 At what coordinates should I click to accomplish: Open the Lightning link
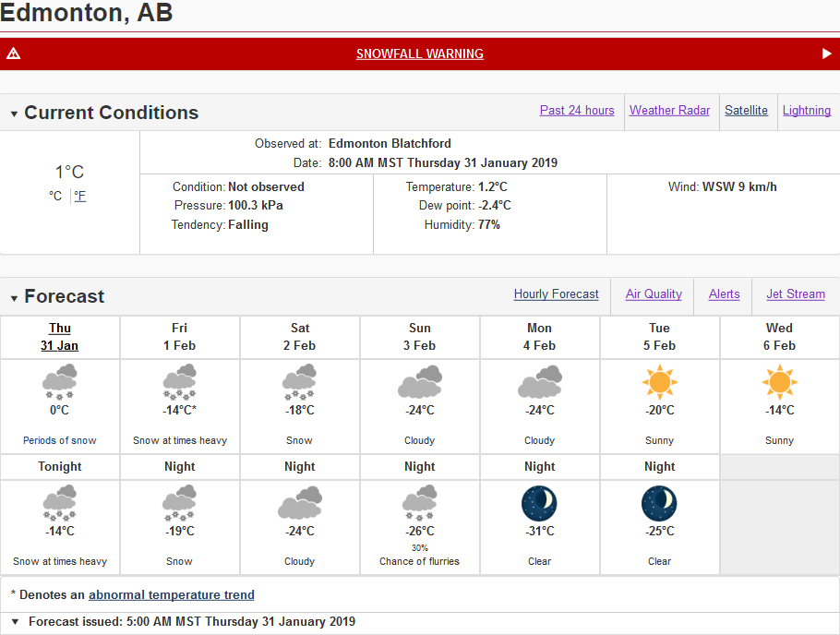click(x=806, y=111)
